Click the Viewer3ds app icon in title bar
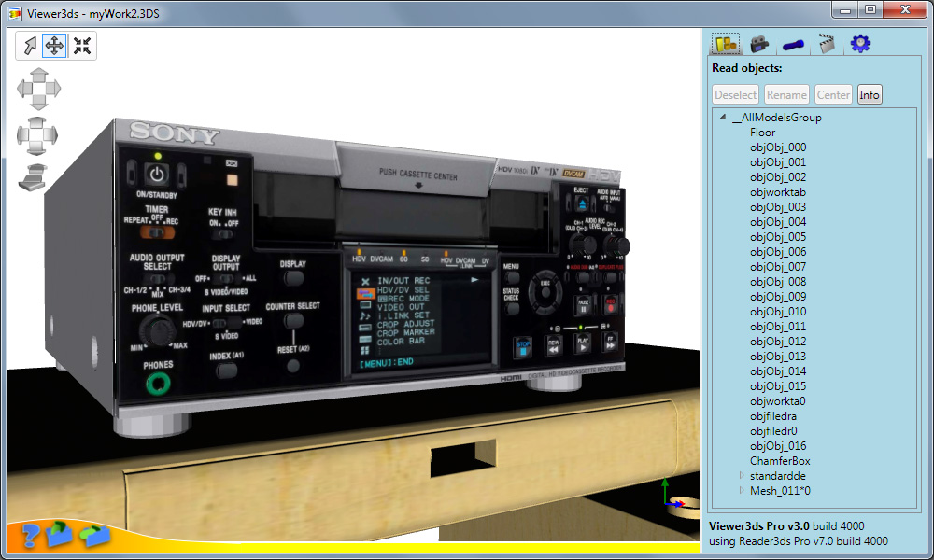The image size is (934, 560). [x=15, y=13]
